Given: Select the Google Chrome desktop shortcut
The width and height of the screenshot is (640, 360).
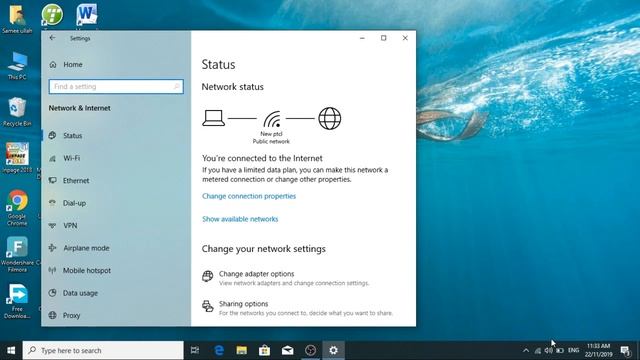Looking at the screenshot, I should (17, 207).
